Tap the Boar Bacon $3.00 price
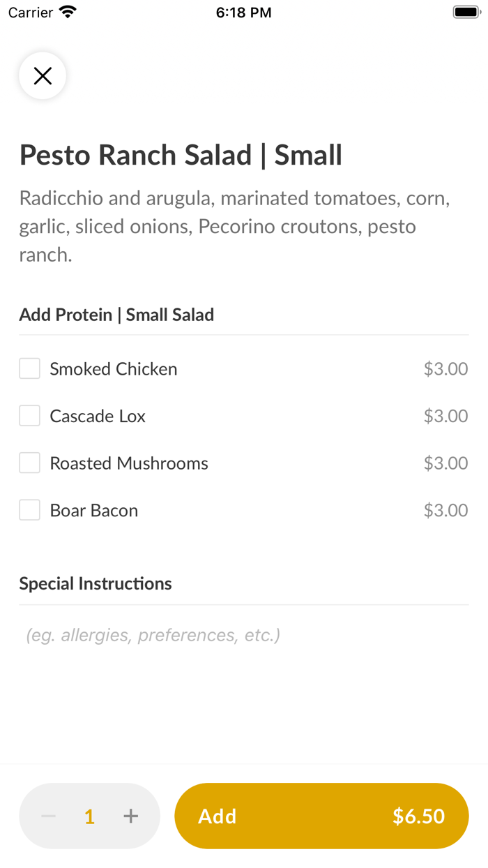The image size is (488, 868). point(445,510)
